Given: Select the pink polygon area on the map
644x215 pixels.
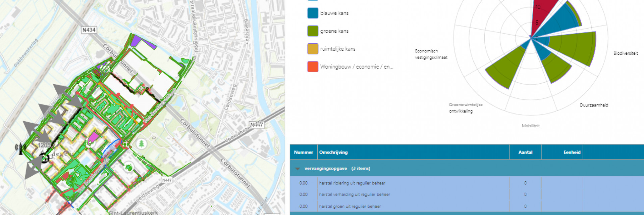Looking at the screenshot, I should [93, 137].
